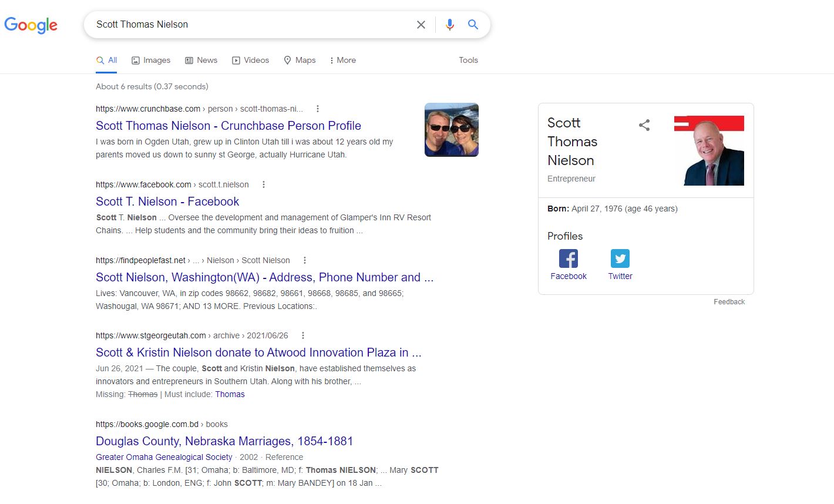Click the findpeoplefast.net URL breadcrumb
This screenshot has height=504, width=834.
click(193, 260)
